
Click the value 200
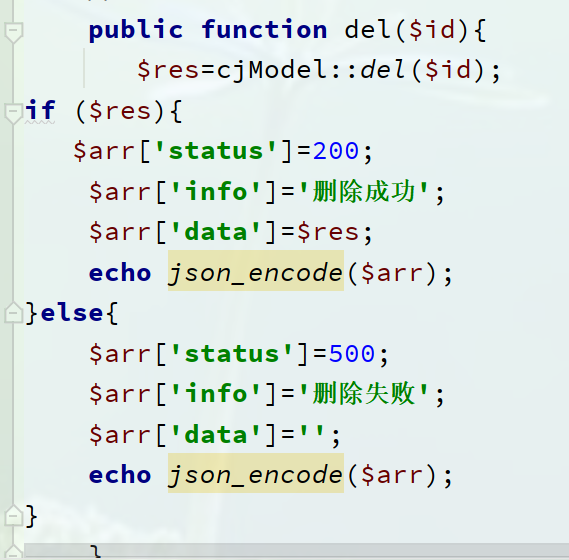pos(336,151)
